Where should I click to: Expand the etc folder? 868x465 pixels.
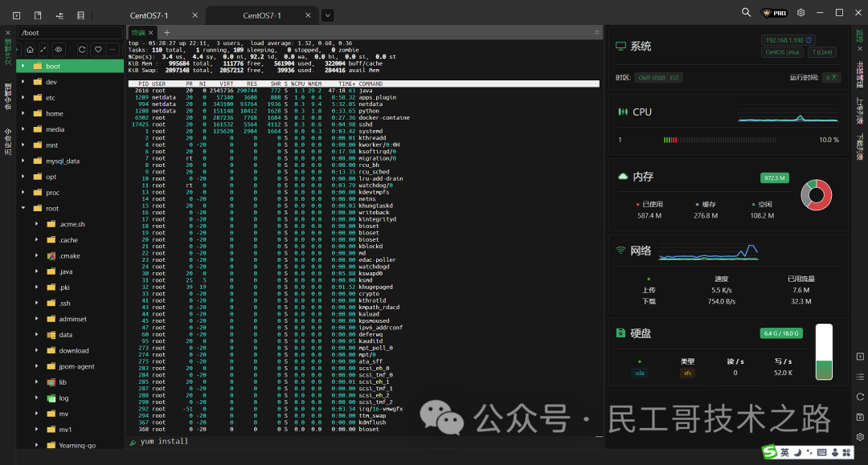pyautogui.click(x=23, y=98)
